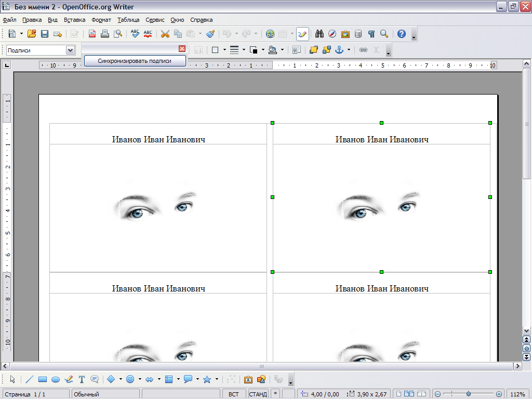Click the Change Anchor icon
The image size is (532, 399).
tap(339, 50)
